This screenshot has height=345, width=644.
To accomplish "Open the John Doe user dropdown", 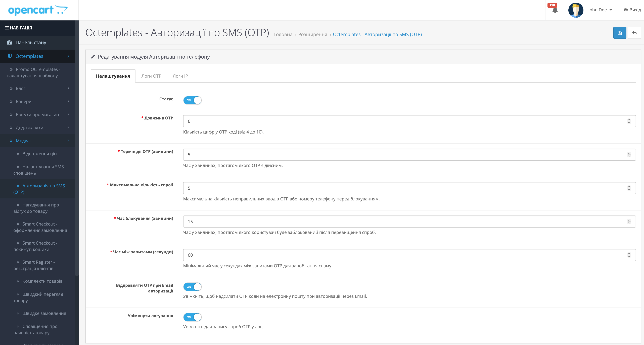I will click(x=600, y=10).
